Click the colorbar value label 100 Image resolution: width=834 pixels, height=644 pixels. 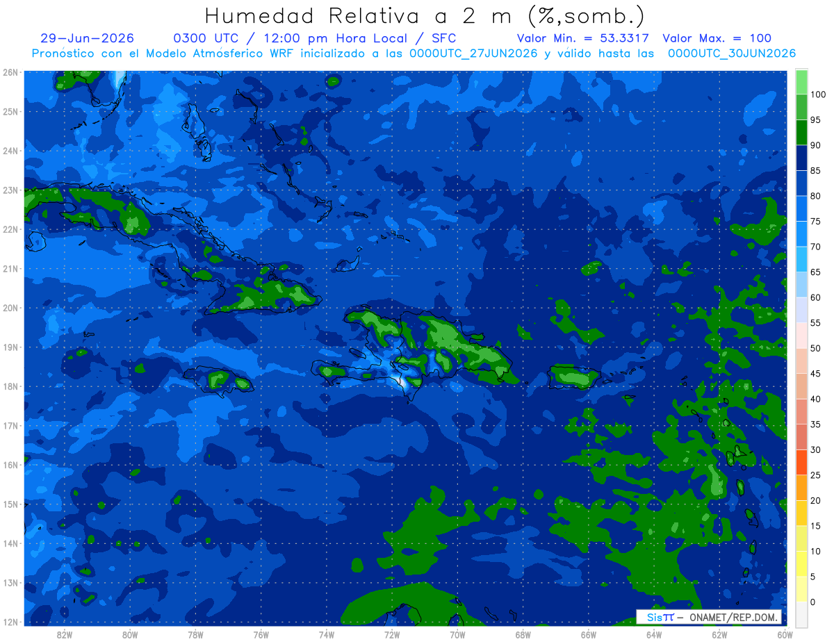(817, 94)
